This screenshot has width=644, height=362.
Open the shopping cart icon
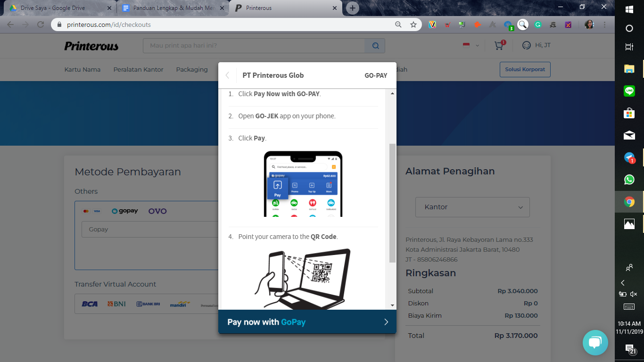499,45
